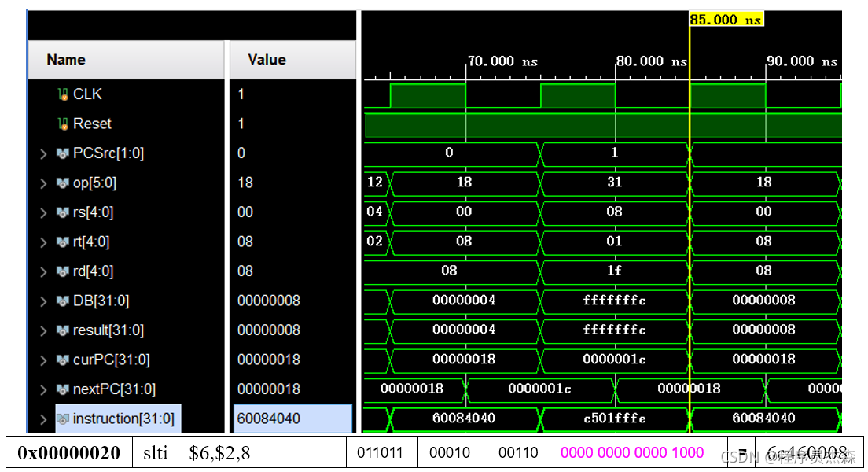
Task: Click the PCSrc[1:0] bus icon
Action: [63, 153]
